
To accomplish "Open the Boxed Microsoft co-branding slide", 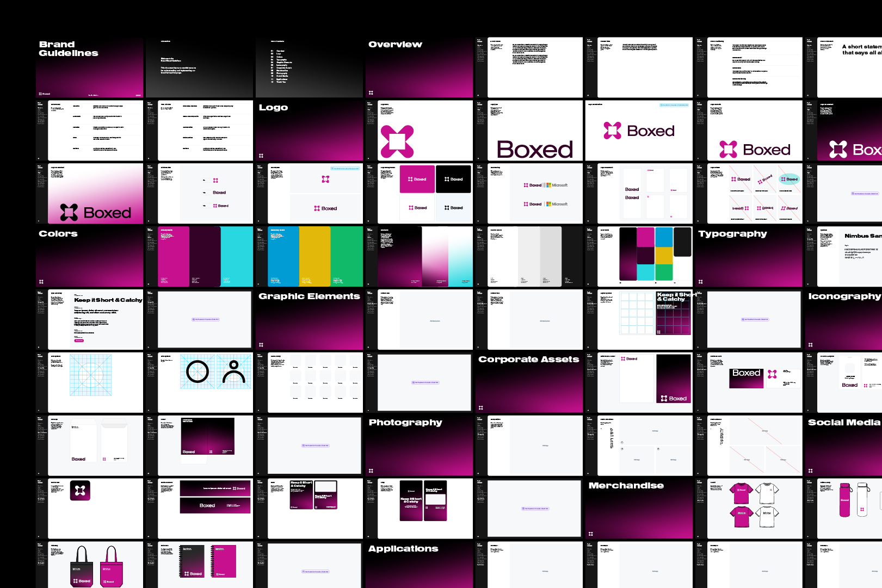I will (x=529, y=194).
